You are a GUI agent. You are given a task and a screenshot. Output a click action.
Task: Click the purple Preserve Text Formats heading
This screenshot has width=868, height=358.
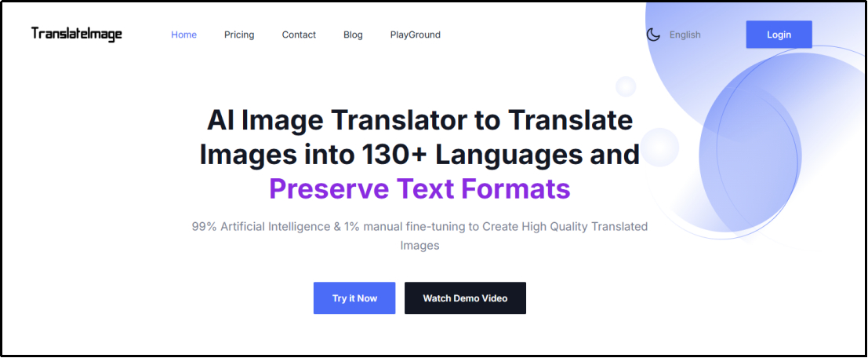[419, 189]
